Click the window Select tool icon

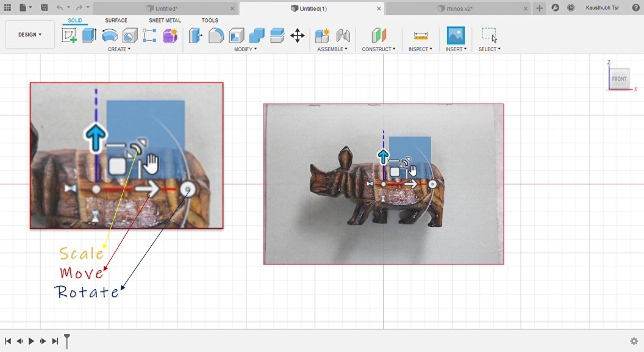pyautogui.click(x=489, y=35)
